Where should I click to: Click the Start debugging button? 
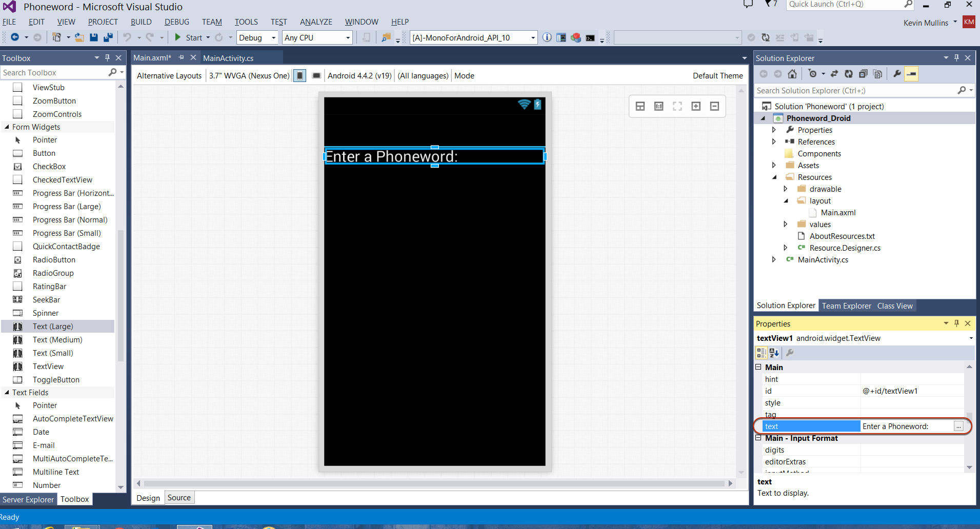(189, 37)
